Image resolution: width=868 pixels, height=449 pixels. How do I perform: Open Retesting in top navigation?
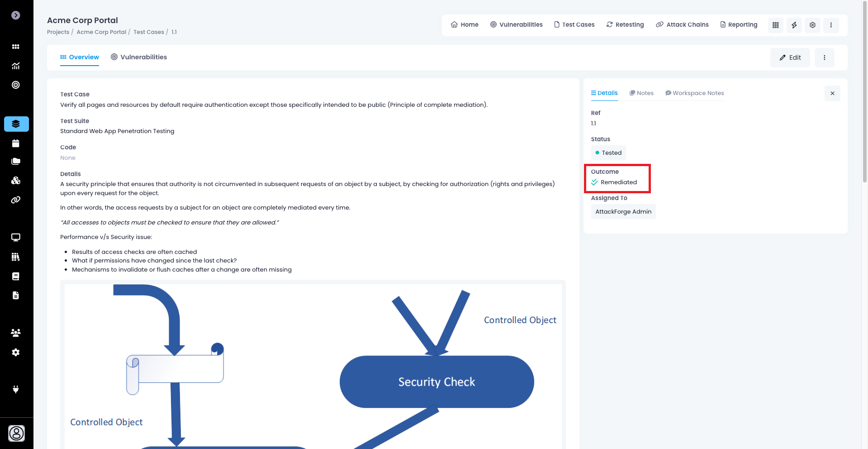[x=625, y=25]
